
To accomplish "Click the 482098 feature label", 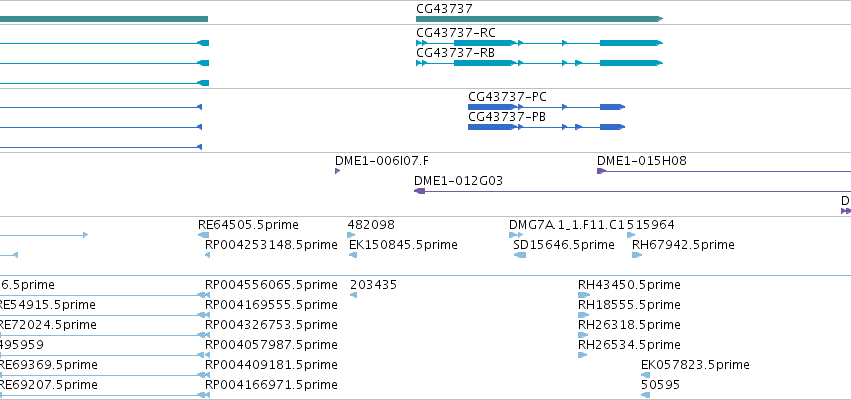I will coord(371,225).
